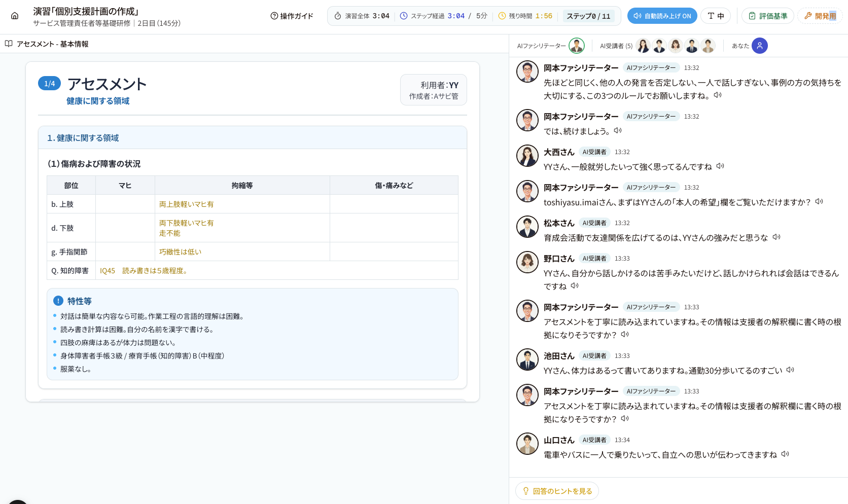Image resolution: width=848 pixels, height=504 pixels.
Task: Click the AIファシリテーター avatar in header
Action: click(577, 46)
